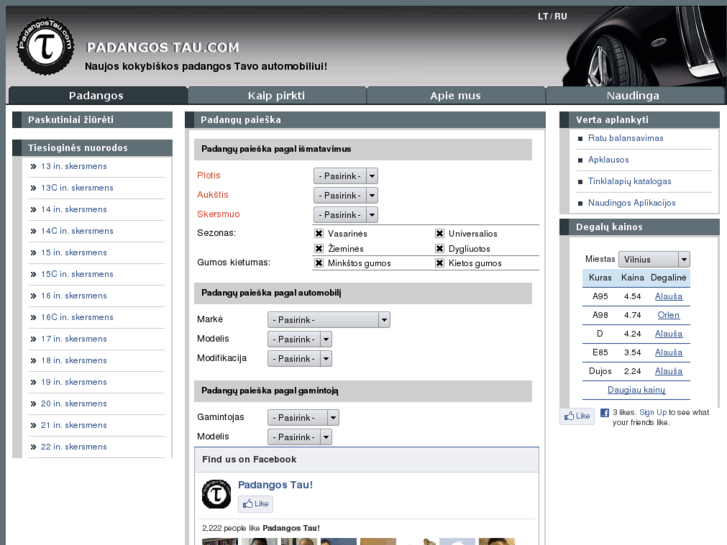Open the Naudinga tab

pyautogui.click(x=633, y=96)
